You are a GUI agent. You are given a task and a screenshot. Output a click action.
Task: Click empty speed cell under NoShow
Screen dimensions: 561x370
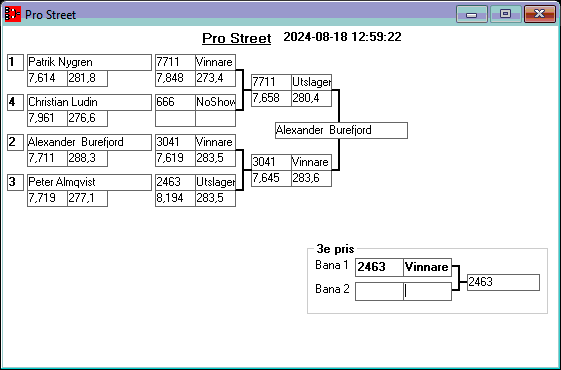[215, 118]
